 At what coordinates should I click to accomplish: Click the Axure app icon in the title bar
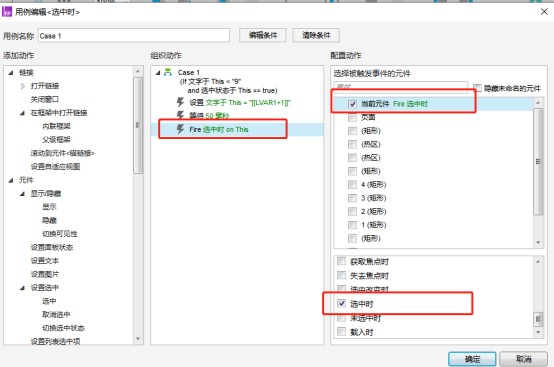click(7, 12)
